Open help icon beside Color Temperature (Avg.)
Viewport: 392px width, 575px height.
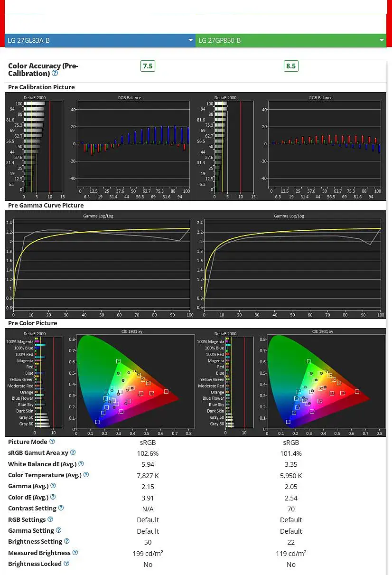(x=86, y=475)
